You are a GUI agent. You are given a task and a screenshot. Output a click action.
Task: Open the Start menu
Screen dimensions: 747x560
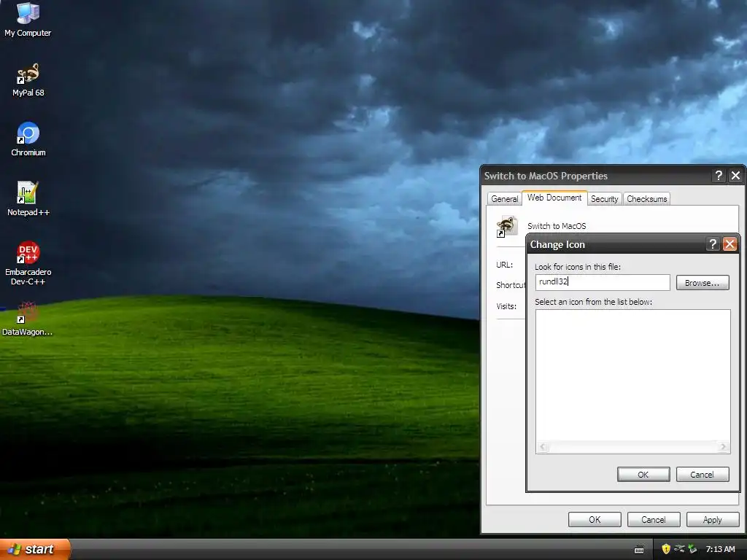35,549
